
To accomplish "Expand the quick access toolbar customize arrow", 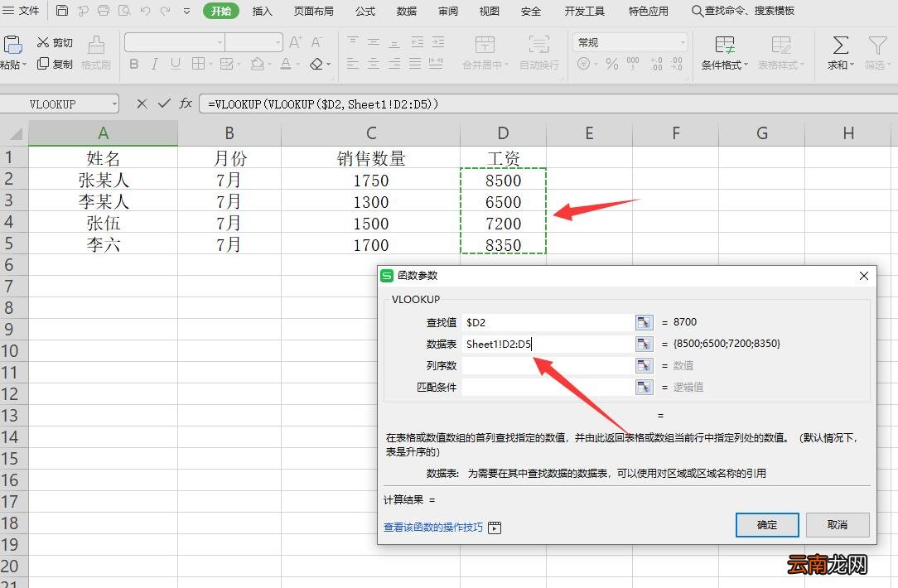I will pyautogui.click(x=186, y=11).
